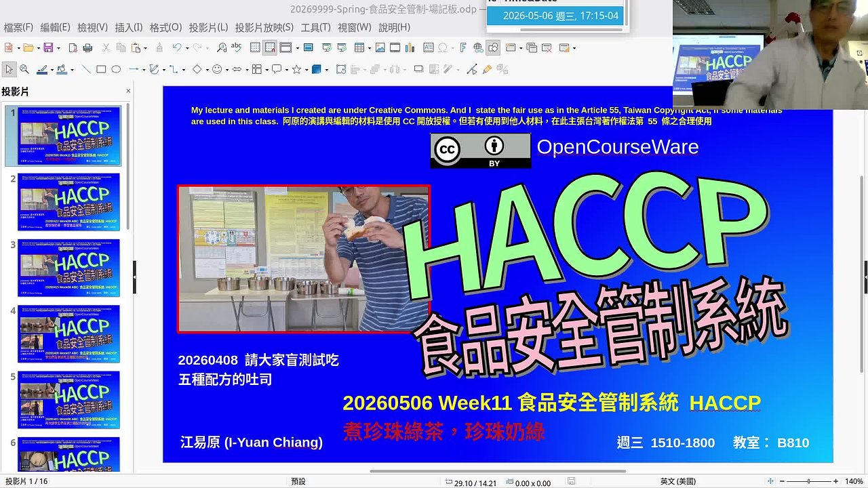Click the New Slide icon
The width and height of the screenshot is (868, 488).
(x=511, y=47)
